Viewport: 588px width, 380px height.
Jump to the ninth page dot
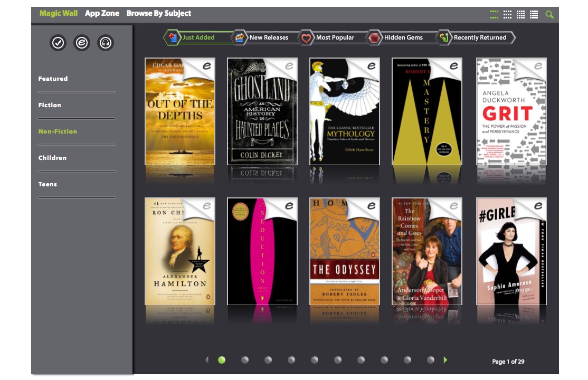(407, 360)
